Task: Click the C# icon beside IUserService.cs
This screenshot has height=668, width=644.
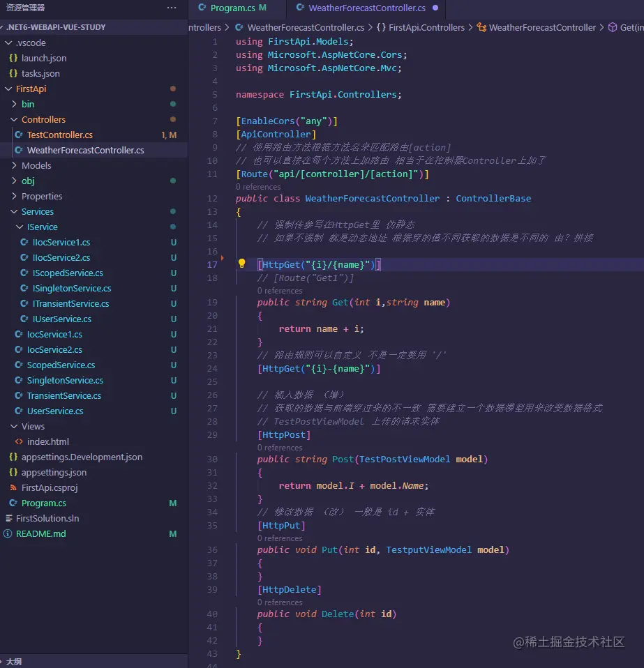Action: tap(24, 319)
